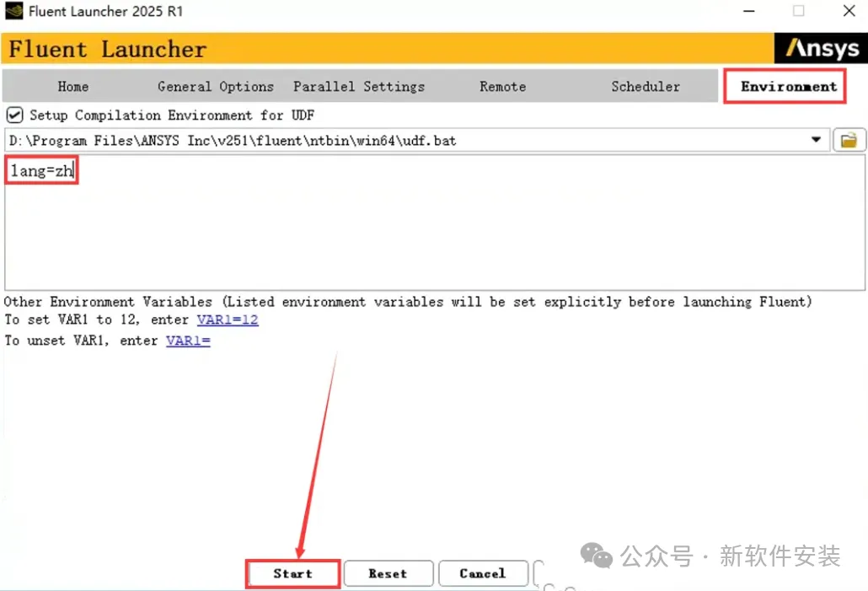Click the VAR1= unset example link
Viewport: 868px width, 591px height.
point(188,341)
